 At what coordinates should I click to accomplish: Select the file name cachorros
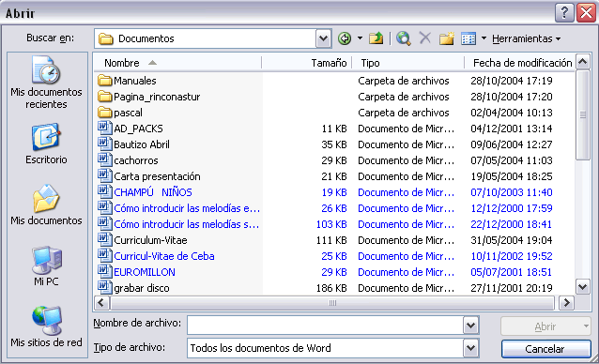tap(136, 160)
